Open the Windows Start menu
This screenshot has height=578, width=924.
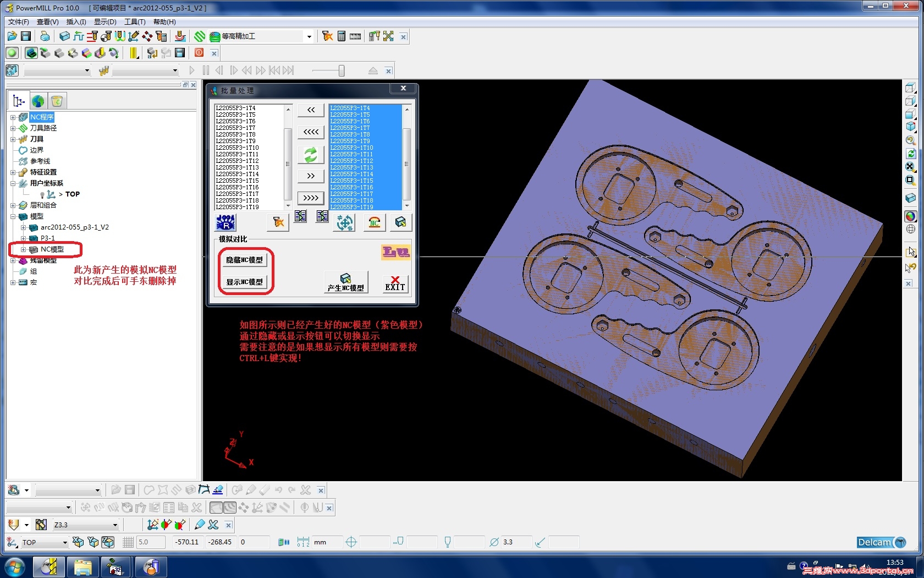(14, 567)
